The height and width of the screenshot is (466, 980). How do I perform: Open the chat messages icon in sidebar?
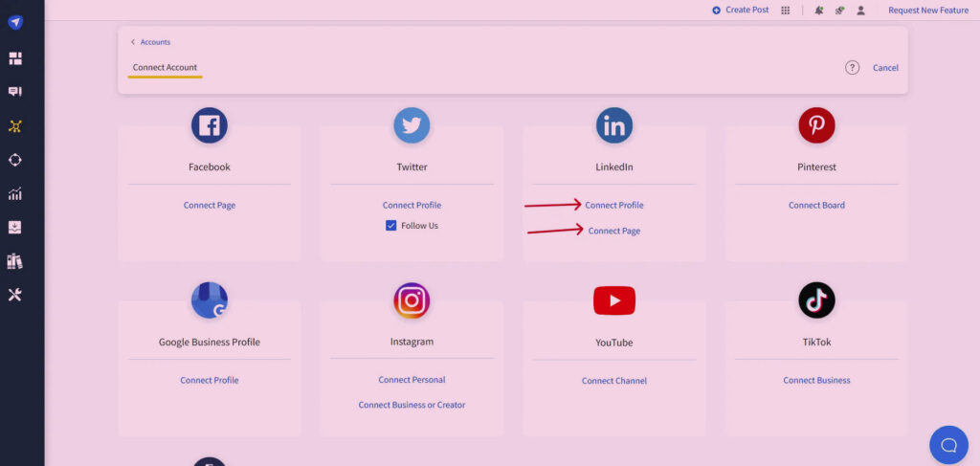click(x=15, y=92)
